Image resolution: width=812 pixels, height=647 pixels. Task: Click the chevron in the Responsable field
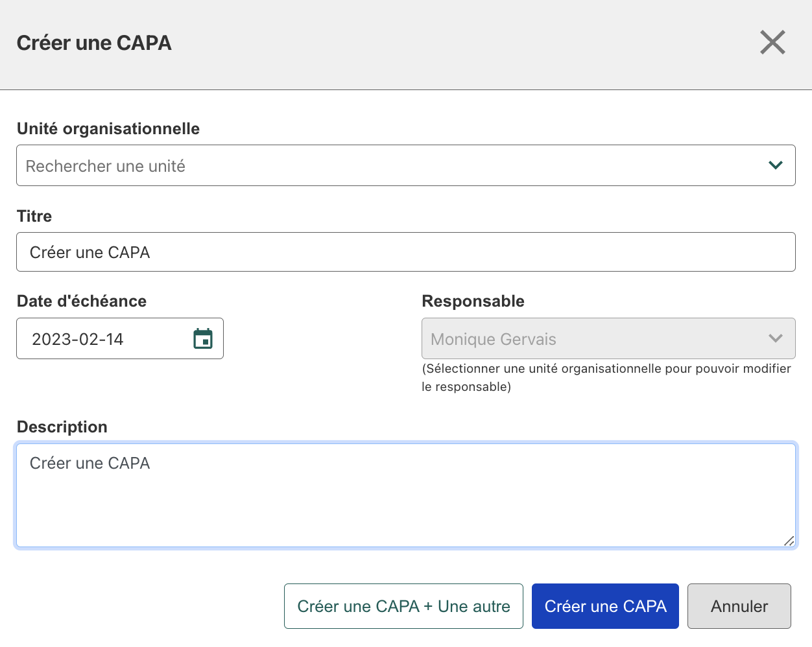(x=775, y=338)
